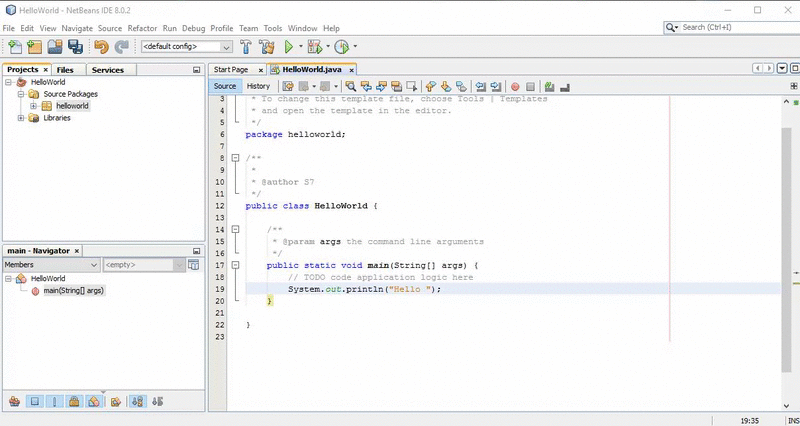
Task: Toggle Show Inner Classes in Navigator
Action: click(x=93, y=402)
